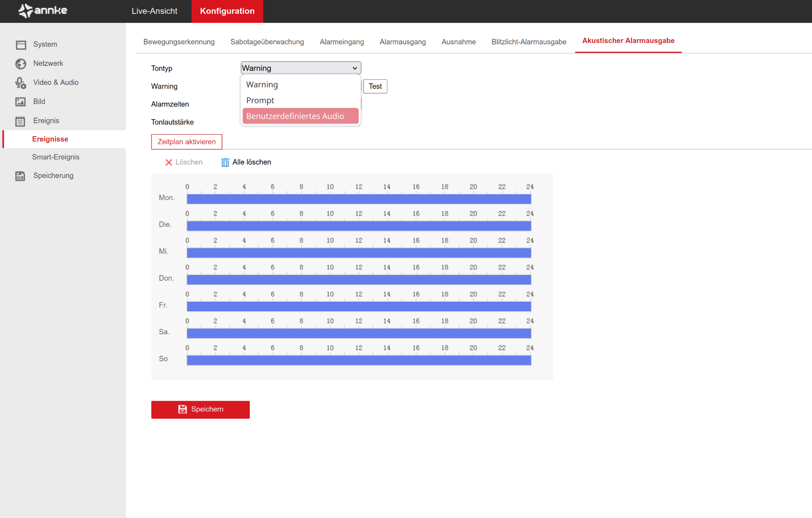Image resolution: width=812 pixels, height=518 pixels.
Task: Click the trash icon for Alle löschen
Action: click(x=225, y=163)
